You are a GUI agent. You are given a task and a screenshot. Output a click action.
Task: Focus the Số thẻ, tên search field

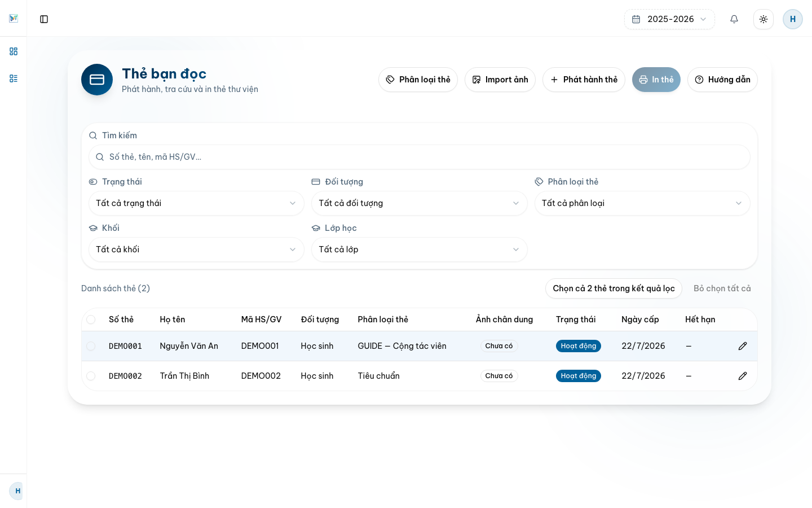tap(420, 157)
